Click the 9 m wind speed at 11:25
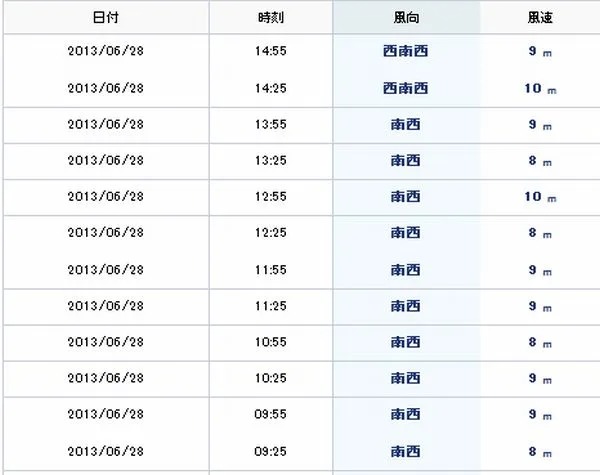This screenshot has height=475, width=600. 540,306
